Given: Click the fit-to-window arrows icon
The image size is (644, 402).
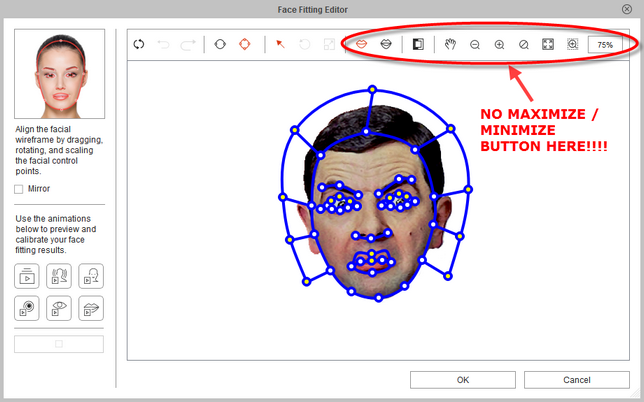Looking at the screenshot, I should tap(548, 44).
